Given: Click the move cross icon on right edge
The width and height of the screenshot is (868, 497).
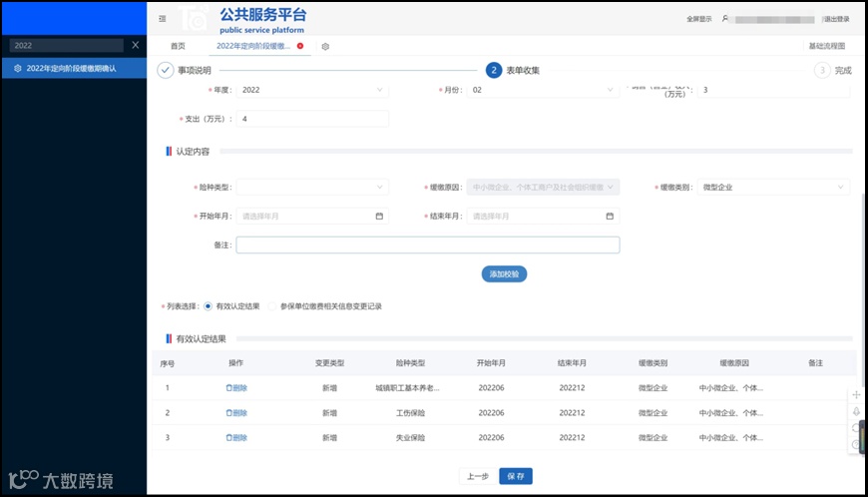Looking at the screenshot, I should [x=856, y=394].
